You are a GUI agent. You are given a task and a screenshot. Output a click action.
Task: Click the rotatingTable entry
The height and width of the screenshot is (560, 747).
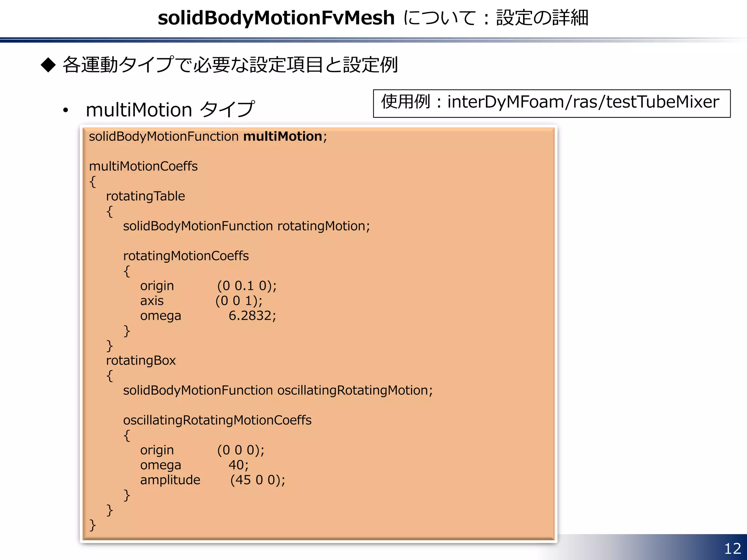coord(146,196)
